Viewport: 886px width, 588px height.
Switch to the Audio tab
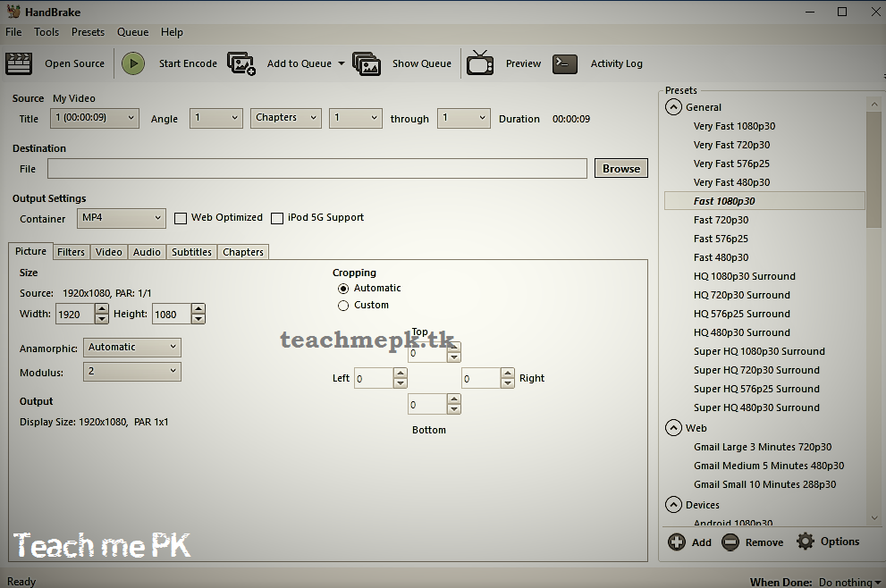point(147,252)
